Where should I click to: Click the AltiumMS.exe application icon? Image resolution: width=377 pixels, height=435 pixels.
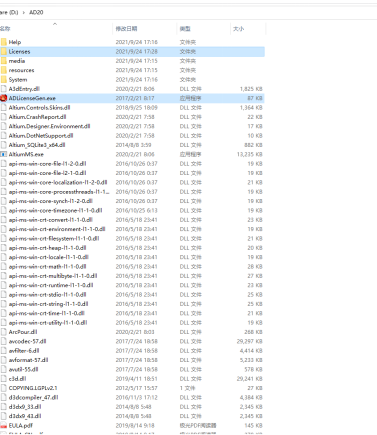coord(4,154)
